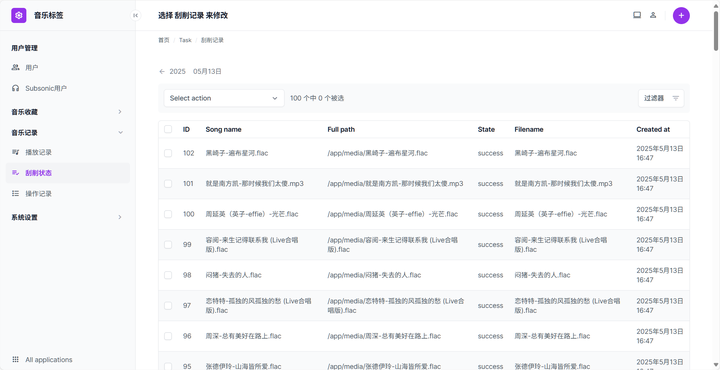The width and height of the screenshot is (720, 370).
Task: Open the user account icon
Action: coord(653,15)
